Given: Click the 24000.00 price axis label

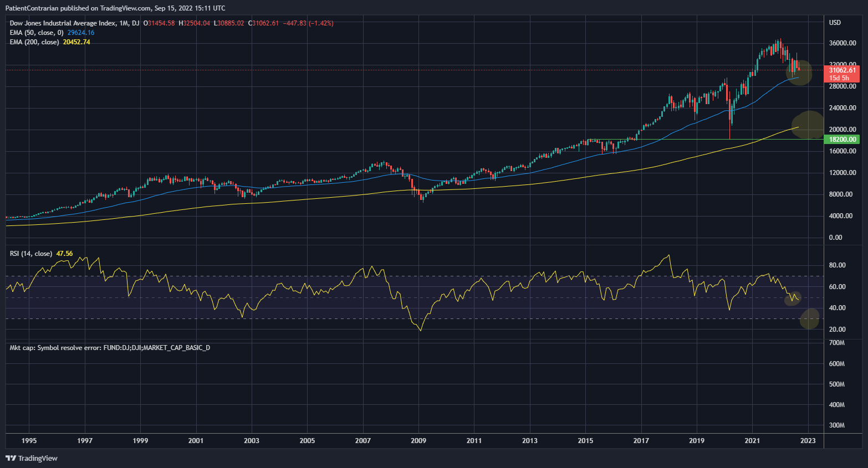Looking at the screenshot, I should pyautogui.click(x=843, y=108).
